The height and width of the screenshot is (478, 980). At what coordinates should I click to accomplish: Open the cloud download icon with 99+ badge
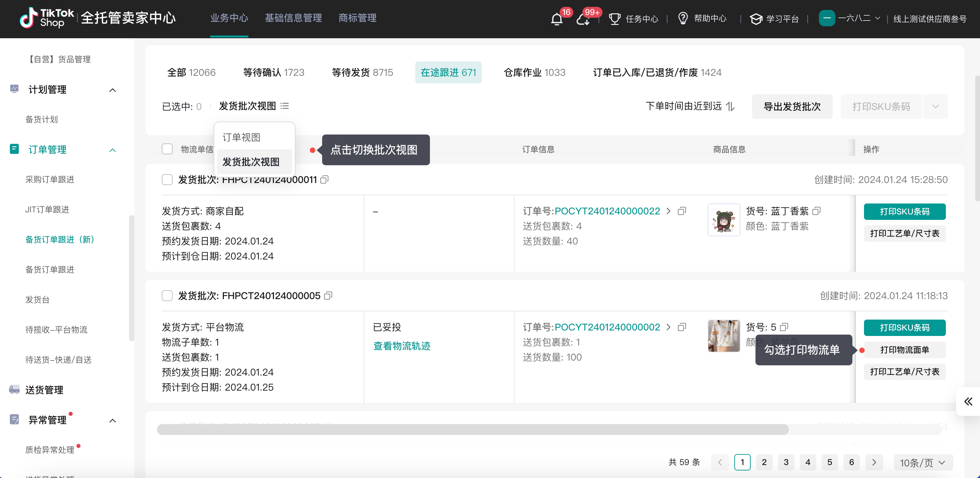click(582, 19)
